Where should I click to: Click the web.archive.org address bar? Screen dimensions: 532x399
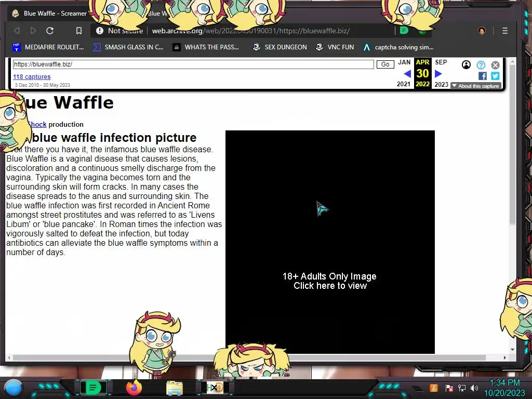pyautogui.click(x=250, y=31)
